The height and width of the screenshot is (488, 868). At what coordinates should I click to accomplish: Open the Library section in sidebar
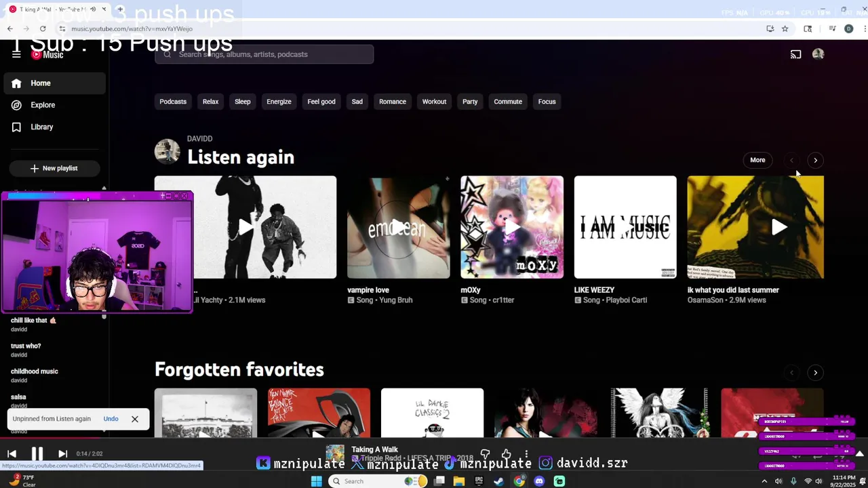[x=54, y=127]
